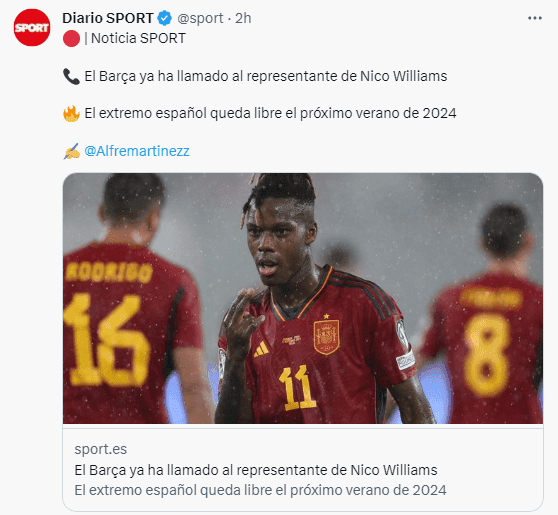This screenshot has height=515, width=558.
Task: Open the Nico Williams article image
Action: [x=303, y=298]
